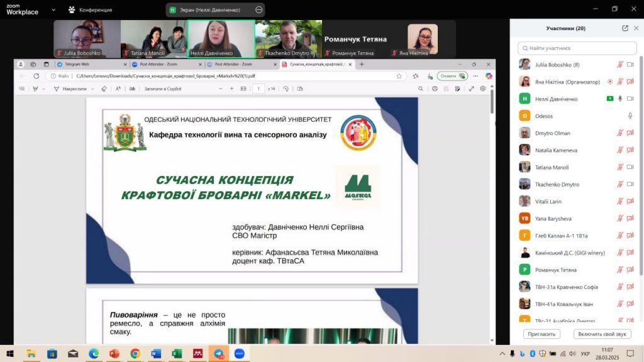Add page to favorites star icon
The image size is (644, 362).
(x=399, y=76)
